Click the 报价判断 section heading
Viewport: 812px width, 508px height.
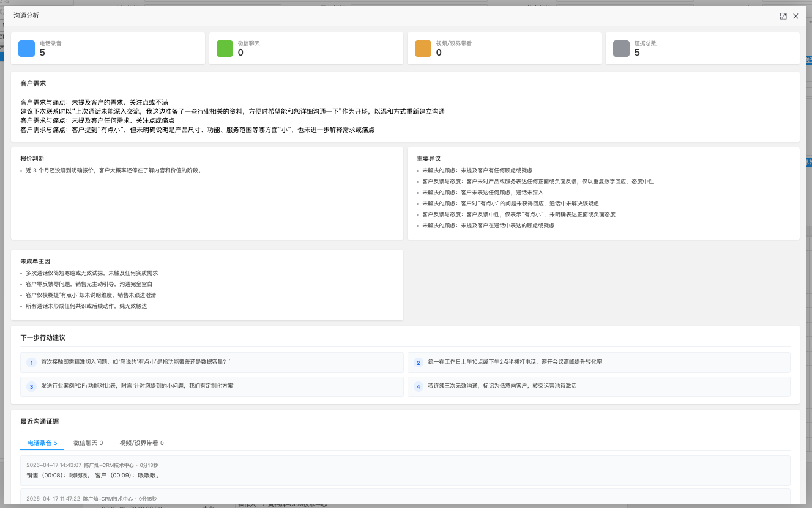(x=32, y=159)
